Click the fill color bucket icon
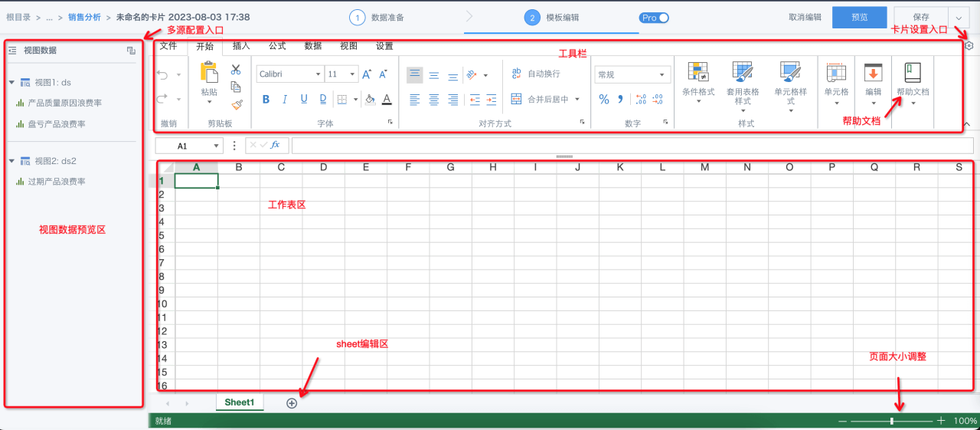This screenshot has height=430, width=980. point(370,99)
